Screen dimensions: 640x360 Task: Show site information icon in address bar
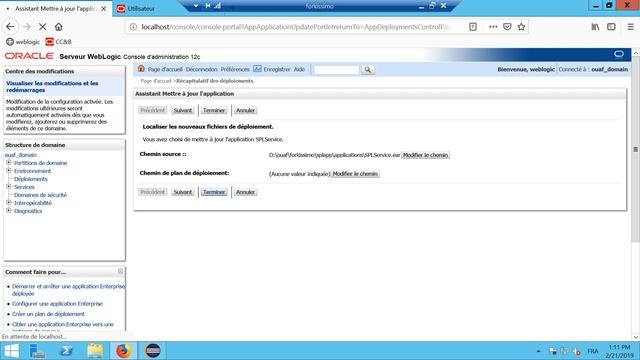pyautogui.click(x=133, y=27)
